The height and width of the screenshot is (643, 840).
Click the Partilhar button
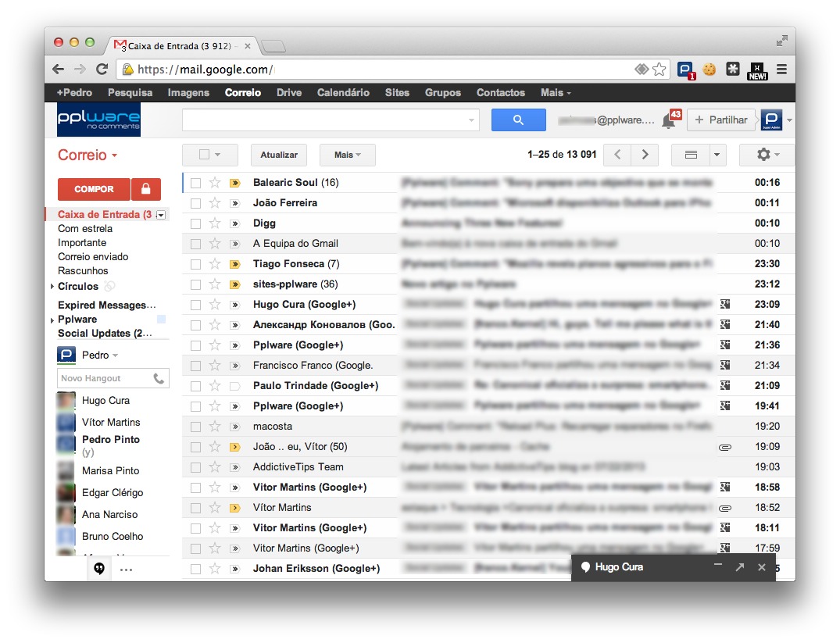(x=721, y=120)
